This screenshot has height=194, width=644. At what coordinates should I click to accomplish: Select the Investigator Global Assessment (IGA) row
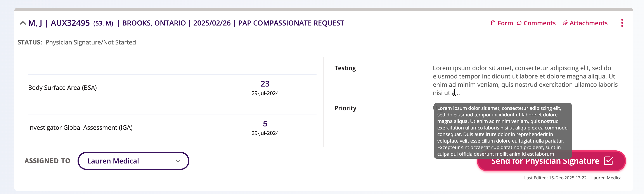pos(80,128)
